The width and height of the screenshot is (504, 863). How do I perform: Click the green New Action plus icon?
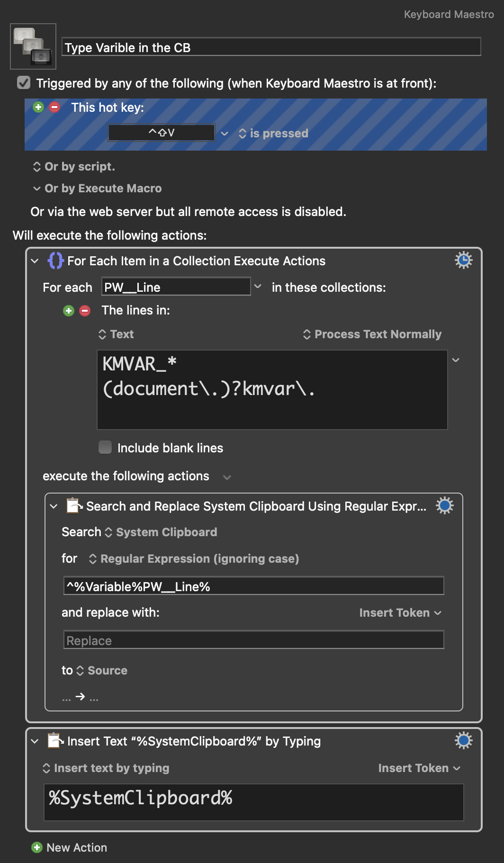point(37,847)
